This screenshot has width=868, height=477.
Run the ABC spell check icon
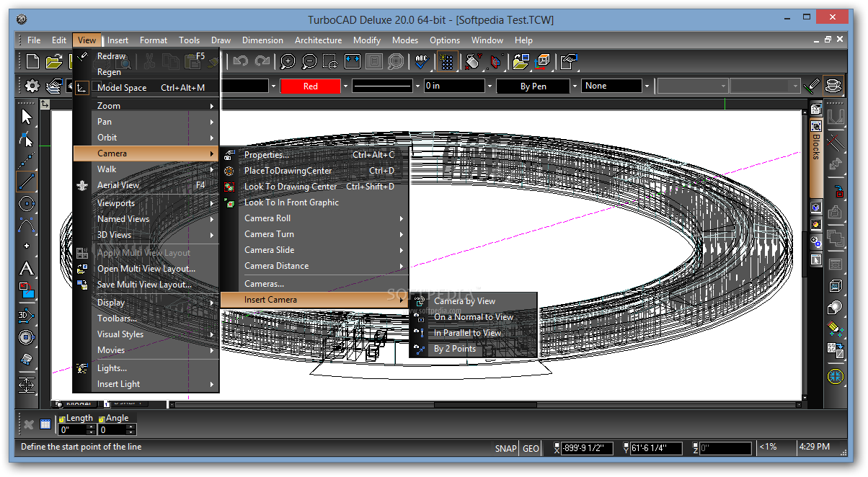pyautogui.click(x=422, y=62)
